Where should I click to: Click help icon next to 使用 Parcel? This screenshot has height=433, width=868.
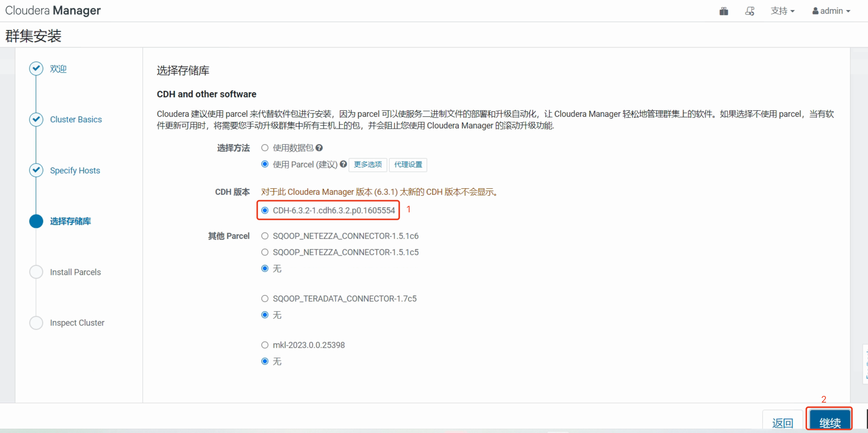[343, 164]
